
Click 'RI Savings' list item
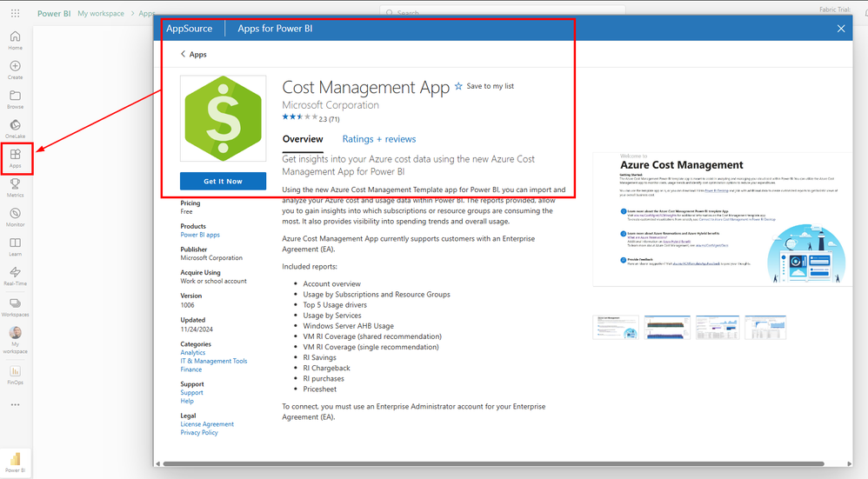[319, 357]
